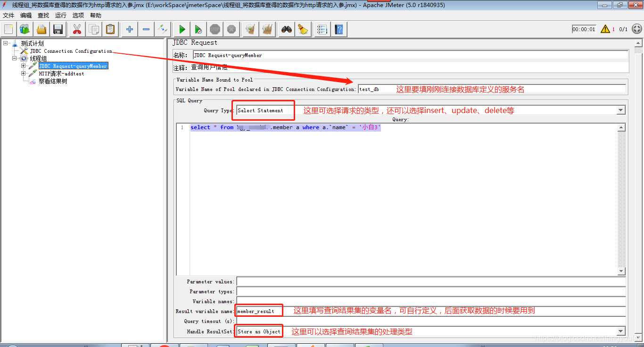The image size is (644, 347).
Task: Open the Templates toolbar icon
Action: coord(25,29)
